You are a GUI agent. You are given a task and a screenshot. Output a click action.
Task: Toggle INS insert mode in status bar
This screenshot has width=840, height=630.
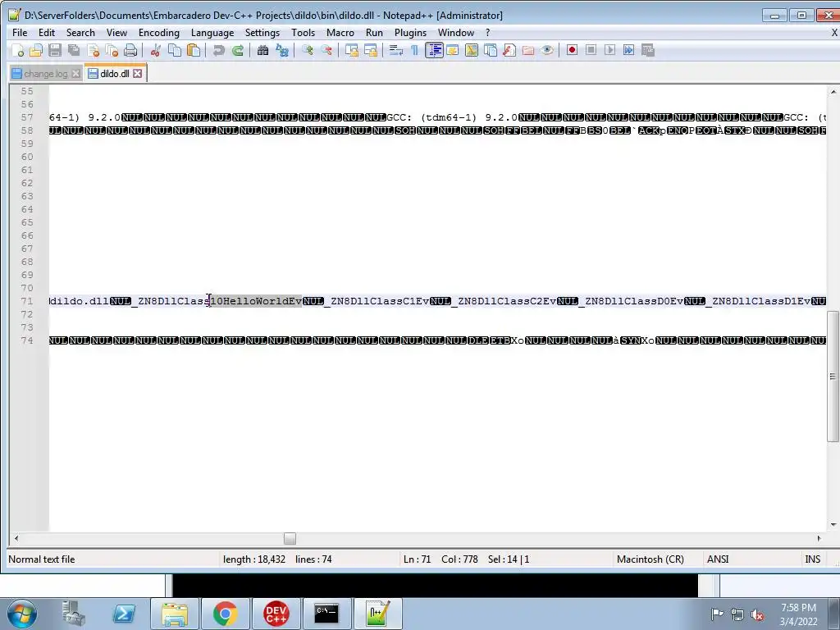point(812,559)
